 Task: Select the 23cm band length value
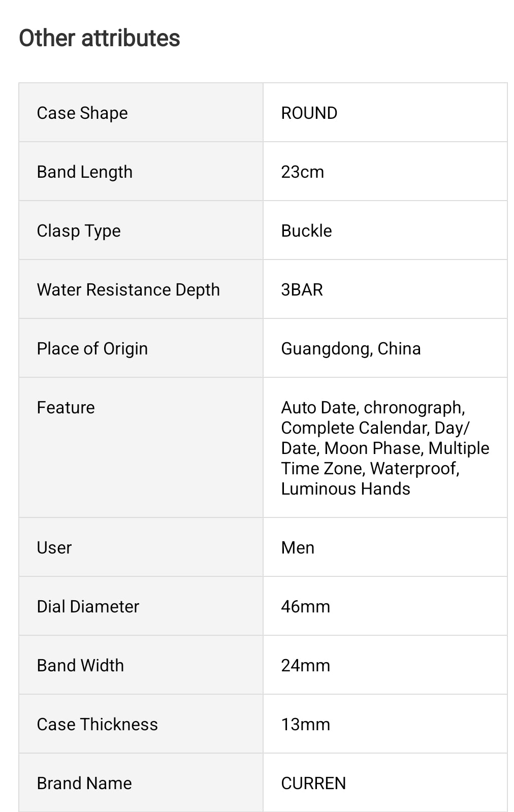[302, 172]
